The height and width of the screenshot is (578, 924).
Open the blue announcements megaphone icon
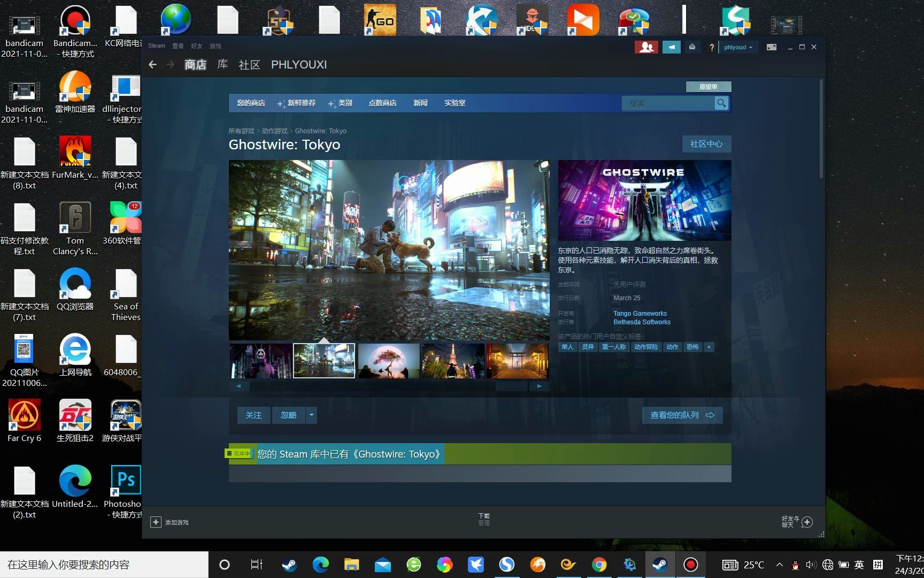pyautogui.click(x=672, y=47)
